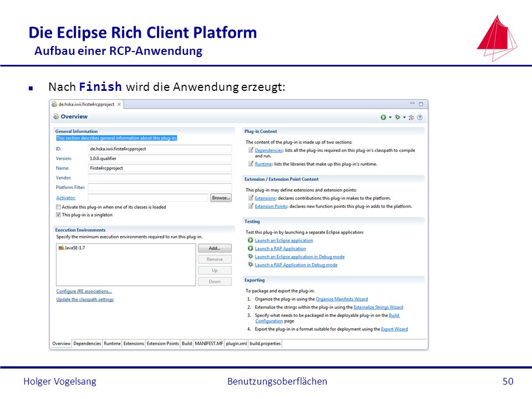Click the Launch an Eclipse application link
532x399 pixels.
(x=284, y=240)
